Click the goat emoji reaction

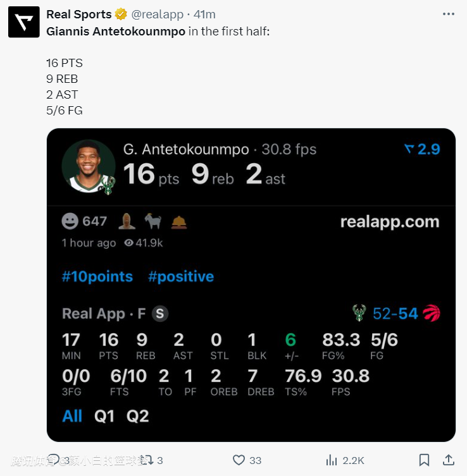pyautogui.click(x=153, y=221)
